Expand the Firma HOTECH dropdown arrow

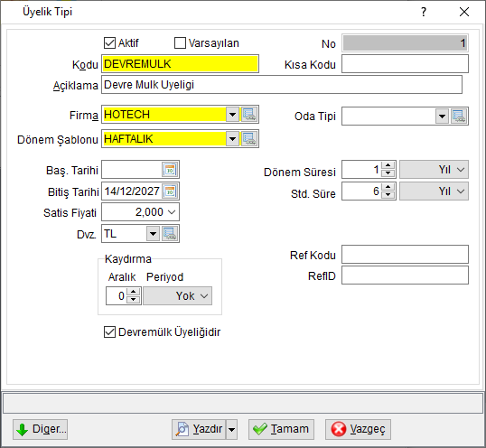[232, 115]
